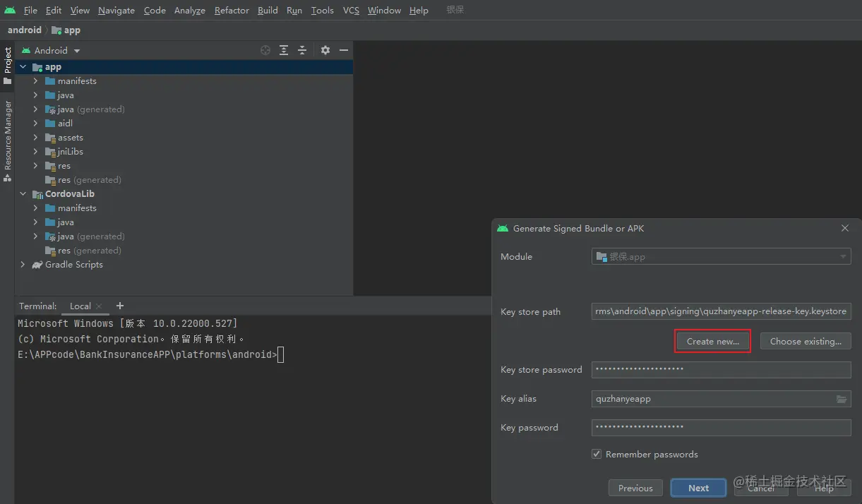
Task: Open the Refactor menu
Action: click(232, 11)
